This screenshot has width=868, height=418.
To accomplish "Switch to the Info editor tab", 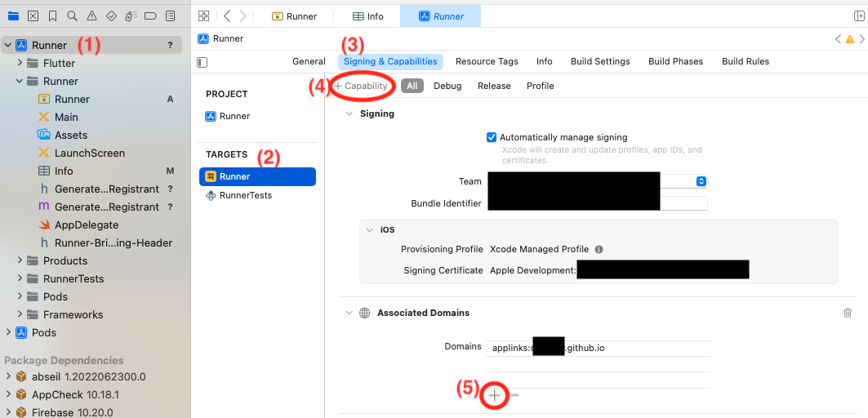I will click(x=368, y=16).
